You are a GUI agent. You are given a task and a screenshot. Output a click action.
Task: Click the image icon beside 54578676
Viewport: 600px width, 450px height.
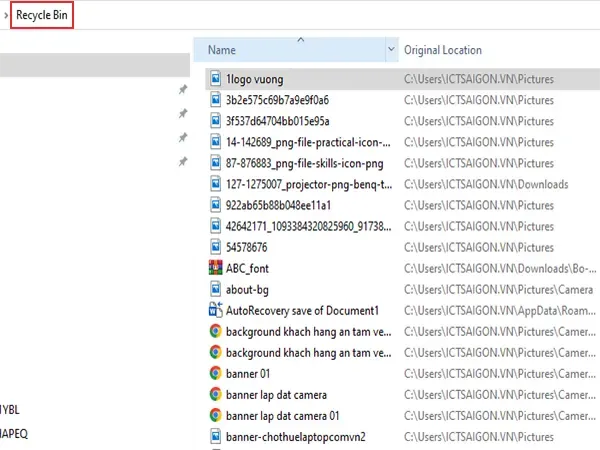click(215, 247)
